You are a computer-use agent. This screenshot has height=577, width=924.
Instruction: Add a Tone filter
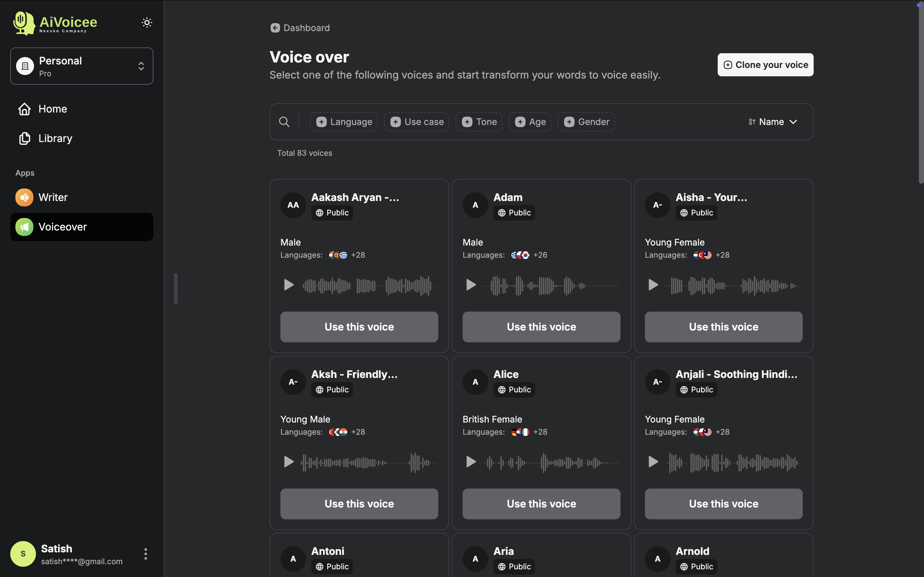(479, 121)
